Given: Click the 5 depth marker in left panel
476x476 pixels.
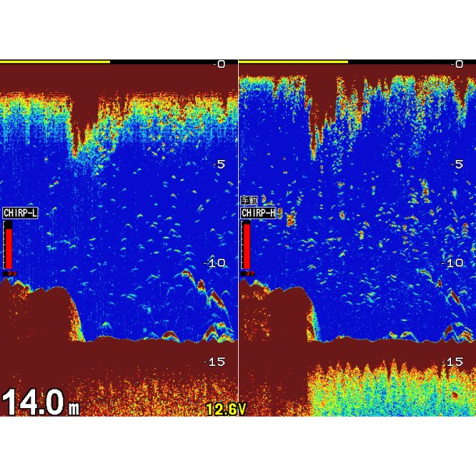Looking at the screenshot, I should 220,164.
